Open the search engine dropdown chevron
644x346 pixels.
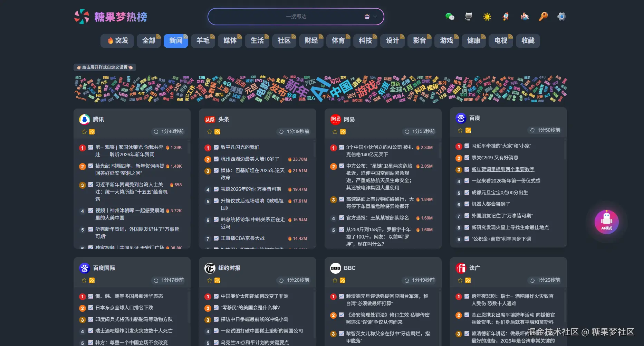(375, 17)
